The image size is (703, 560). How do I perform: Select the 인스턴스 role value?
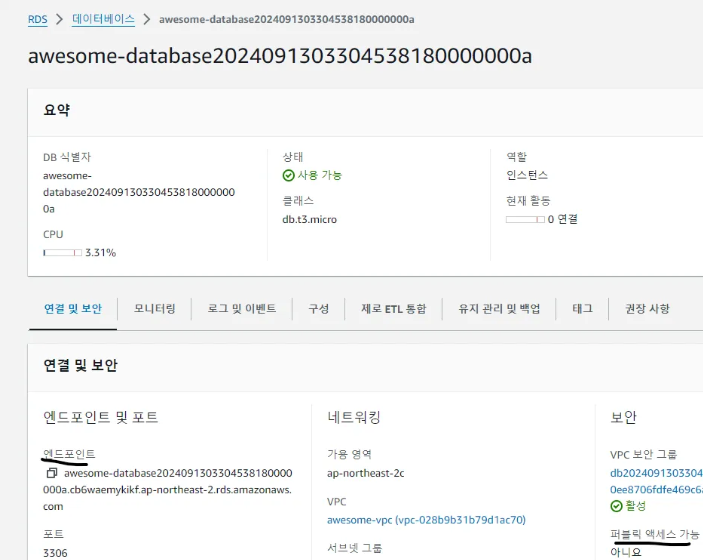coord(527,175)
